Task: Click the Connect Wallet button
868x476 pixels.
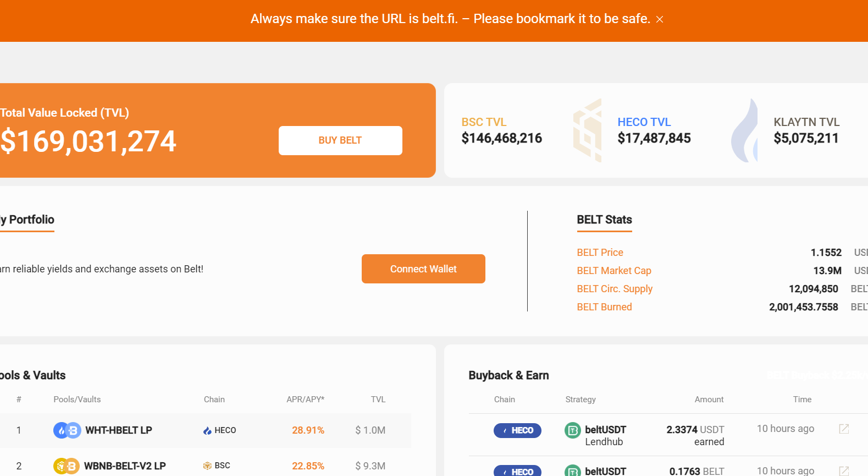Action: (423, 269)
